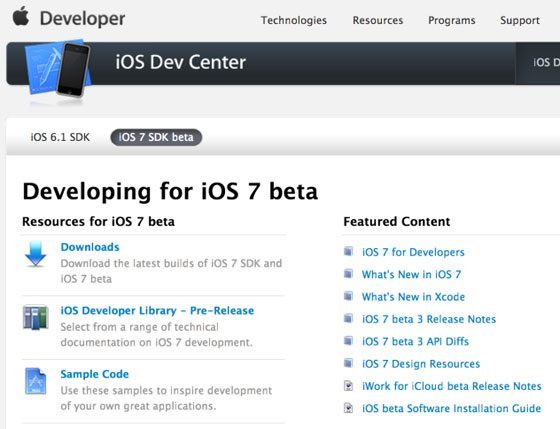Open What's New in iOS 7 link
560x429 pixels.
click(411, 274)
